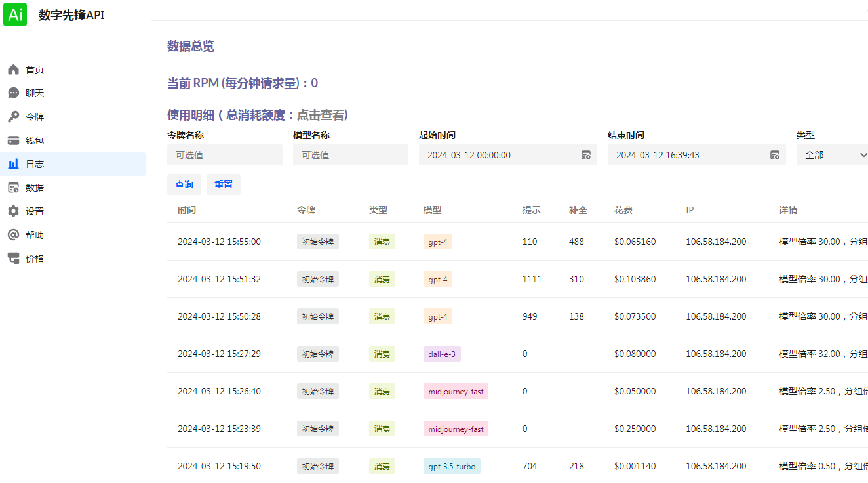Focus the 令牌名称 input field
868x483 pixels.
pyautogui.click(x=225, y=155)
